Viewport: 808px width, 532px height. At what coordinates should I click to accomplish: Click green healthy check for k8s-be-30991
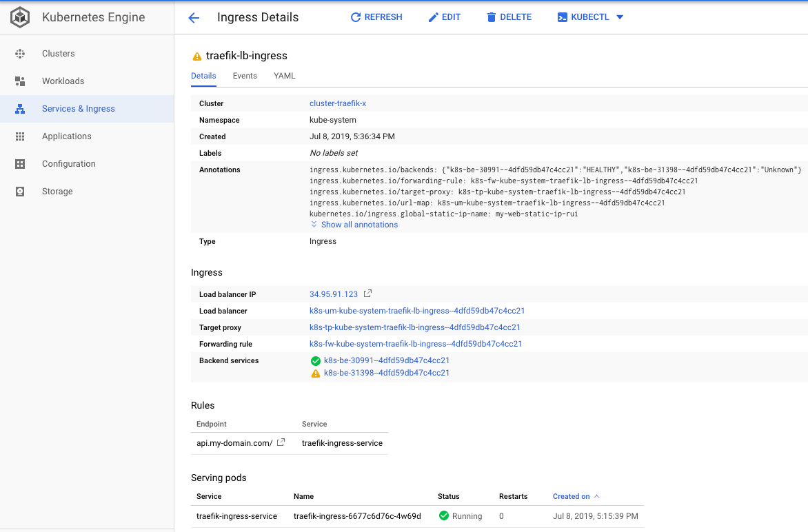[315, 361]
